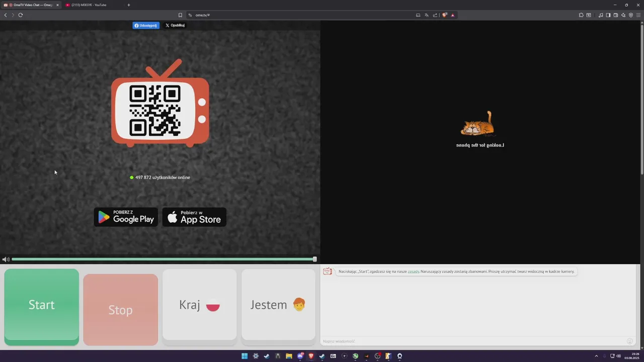Open Discord from the taskbar
Image resolution: width=644 pixels, height=362 pixels.
click(300, 356)
